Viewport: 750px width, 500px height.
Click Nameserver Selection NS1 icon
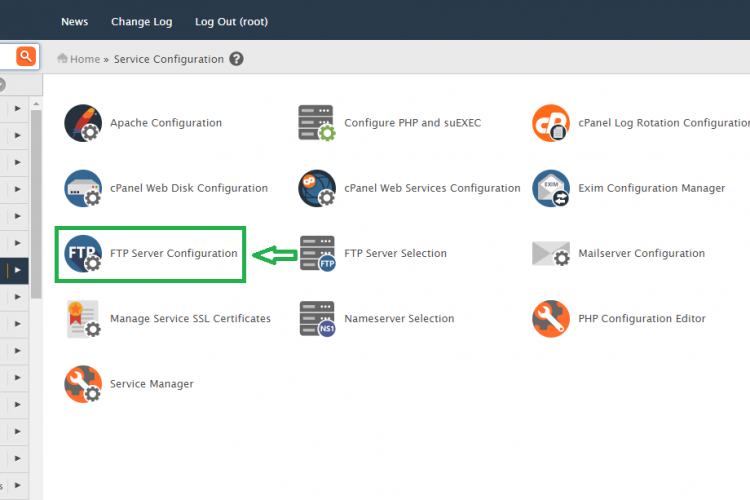click(x=317, y=319)
